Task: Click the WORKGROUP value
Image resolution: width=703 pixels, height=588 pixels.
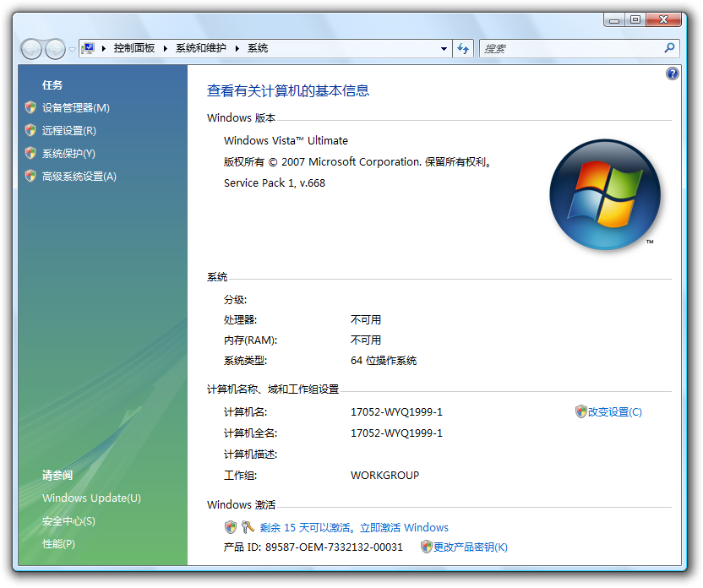Action: point(384,476)
